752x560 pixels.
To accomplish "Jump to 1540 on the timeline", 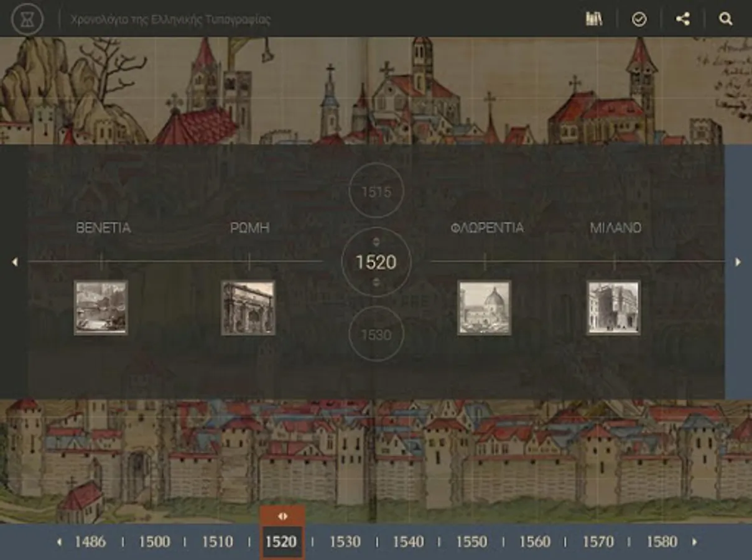I will [408, 541].
